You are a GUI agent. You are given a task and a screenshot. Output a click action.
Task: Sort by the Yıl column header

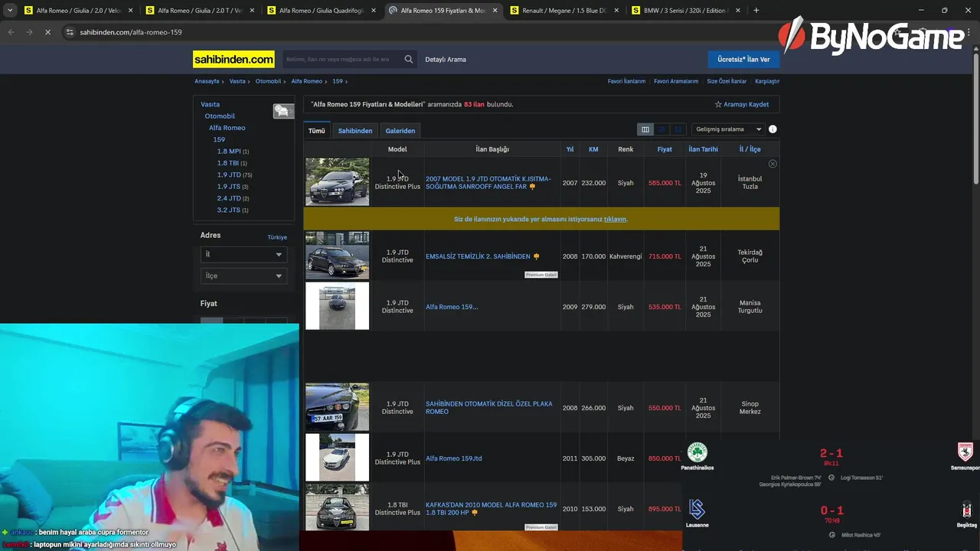[570, 149]
